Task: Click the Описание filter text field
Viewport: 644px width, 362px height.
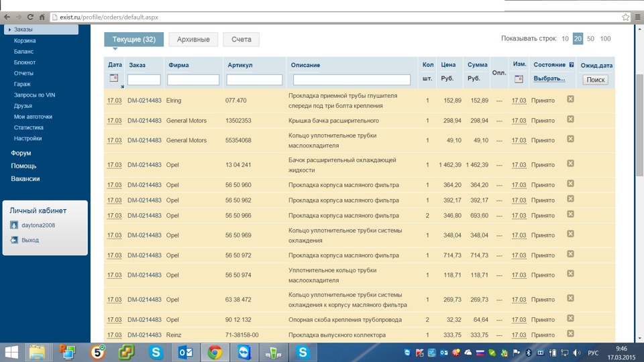Action: coord(352,80)
